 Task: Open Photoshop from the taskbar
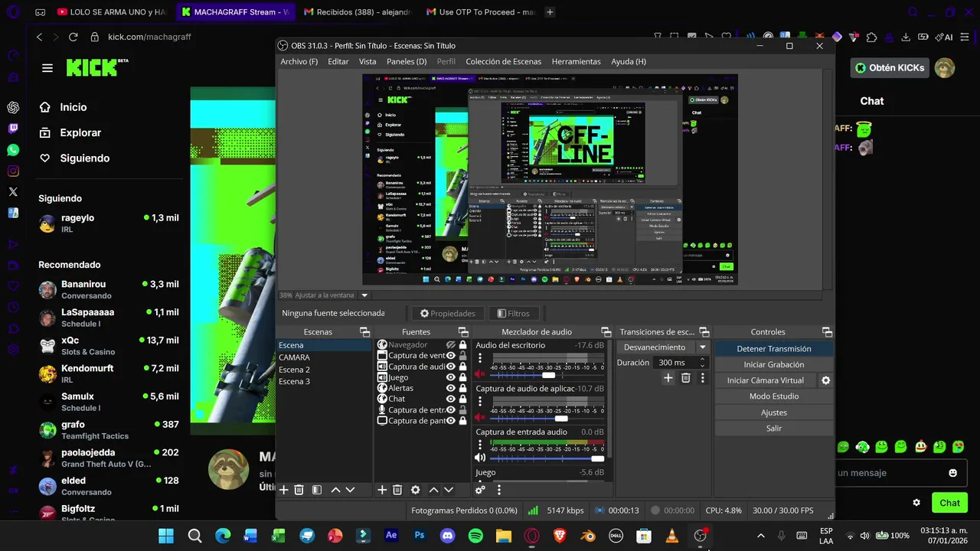[419, 536]
